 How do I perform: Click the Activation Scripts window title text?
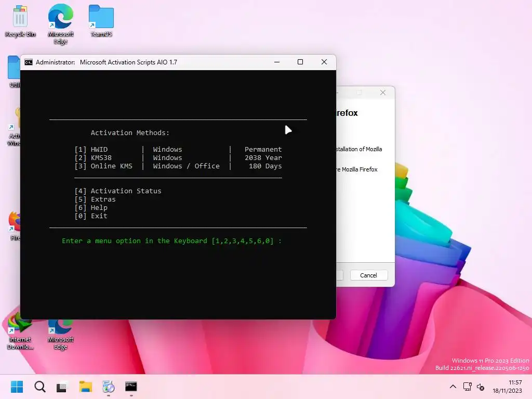107,62
